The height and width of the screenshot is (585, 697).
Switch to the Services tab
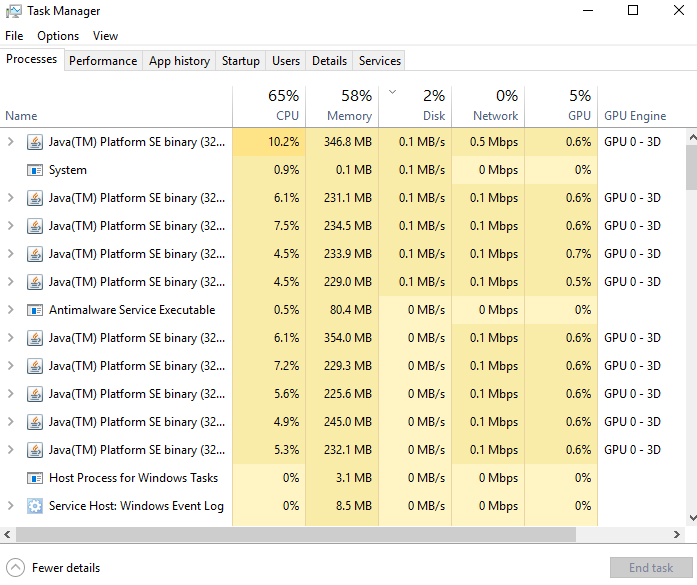click(380, 60)
